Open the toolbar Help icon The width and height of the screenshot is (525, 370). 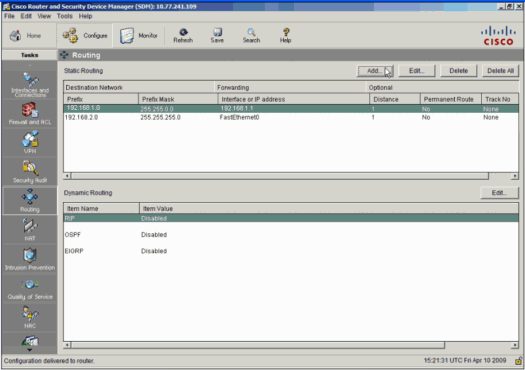pyautogui.click(x=285, y=35)
